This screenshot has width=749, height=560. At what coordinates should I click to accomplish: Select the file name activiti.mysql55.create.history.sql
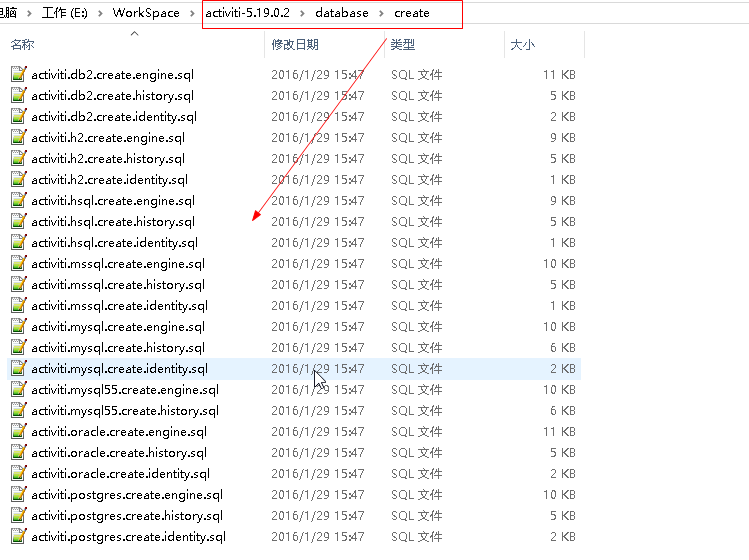[x=125, y=411]
